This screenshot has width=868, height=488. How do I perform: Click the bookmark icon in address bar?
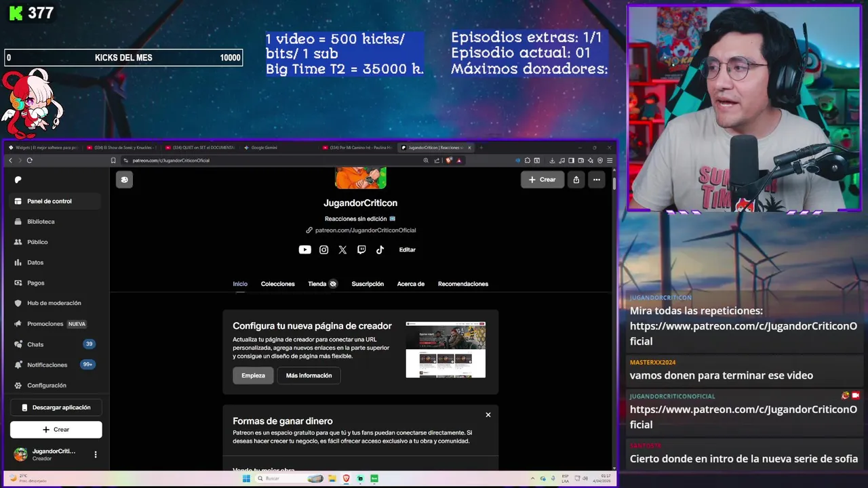point(113,161)
